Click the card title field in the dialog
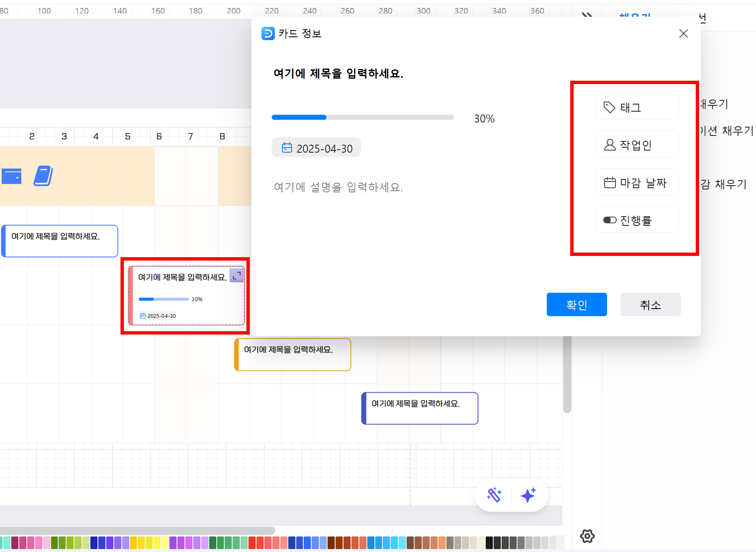 [x=338, y=74]
